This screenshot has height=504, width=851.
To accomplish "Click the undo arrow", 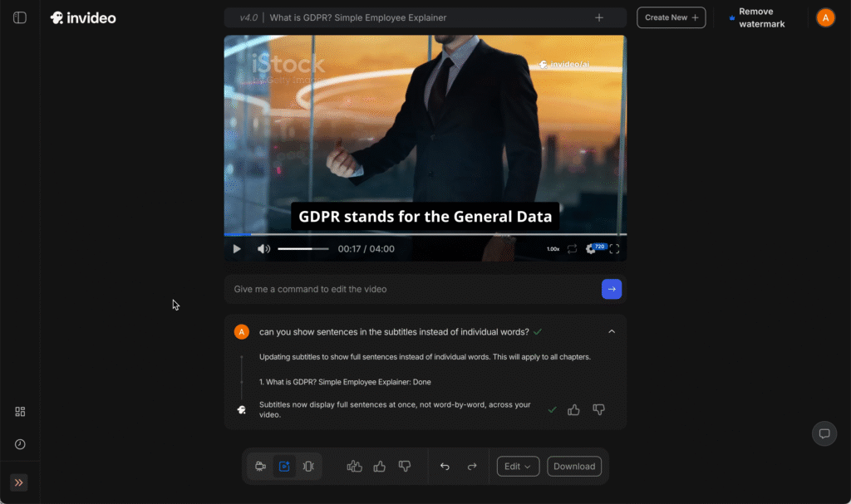I will (x=445, y=466).
